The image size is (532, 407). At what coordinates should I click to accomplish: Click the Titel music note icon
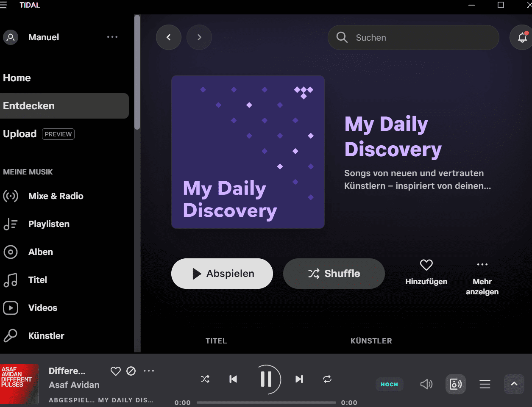tap(11, 280)
